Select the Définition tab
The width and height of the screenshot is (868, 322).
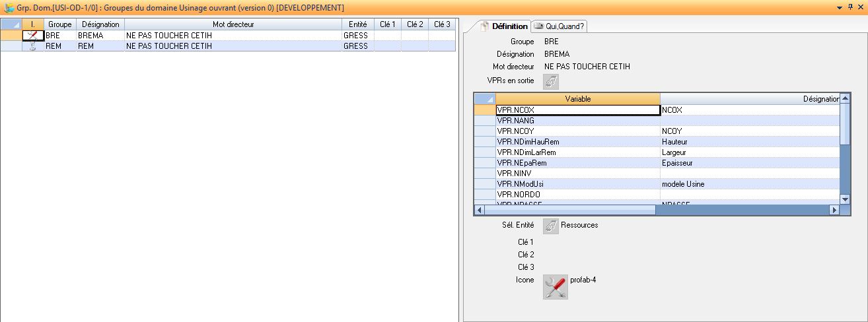tap(505, 26)
